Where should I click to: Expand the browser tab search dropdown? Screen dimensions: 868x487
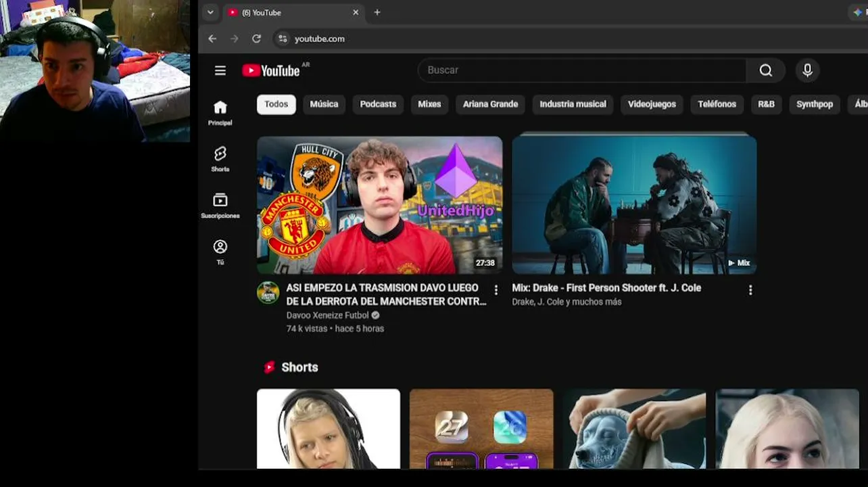(x=210, y=12)
